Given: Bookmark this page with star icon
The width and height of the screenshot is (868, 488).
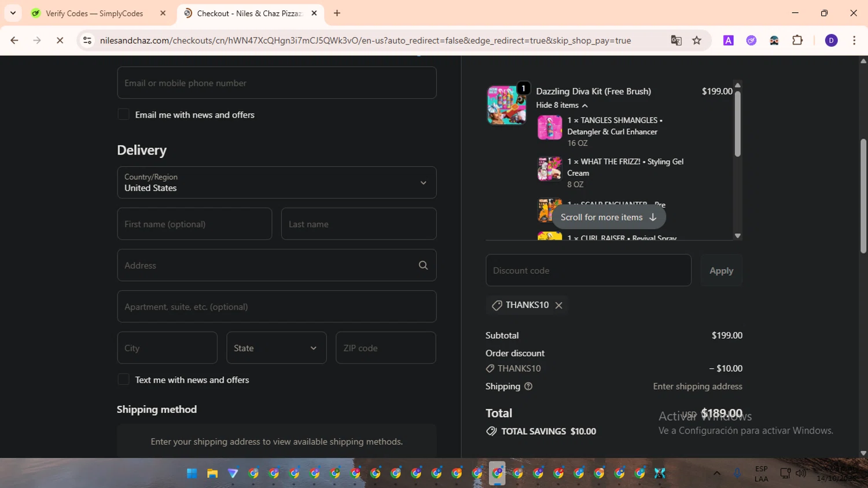Looking at the screenshot, I should tap(697, 41).
